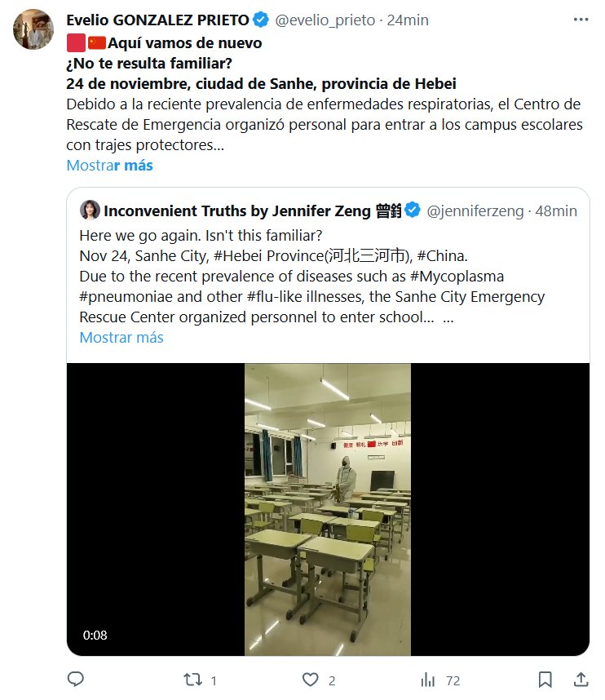Screen dimensions: 605x700
Task: Click Evelio's verified badge
Action: coord(261,20)
